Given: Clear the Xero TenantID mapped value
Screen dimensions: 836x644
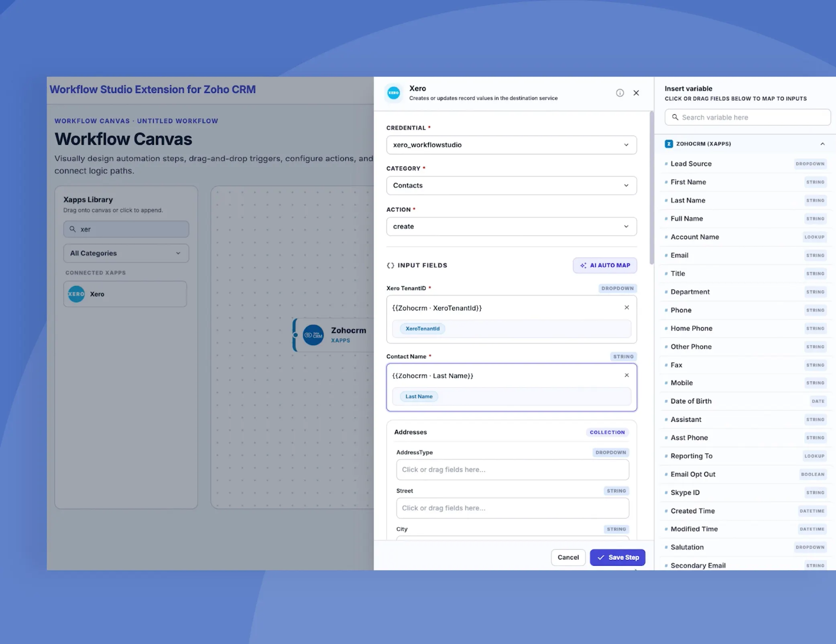Looking at the screenshot, I should tap(626, 307).
